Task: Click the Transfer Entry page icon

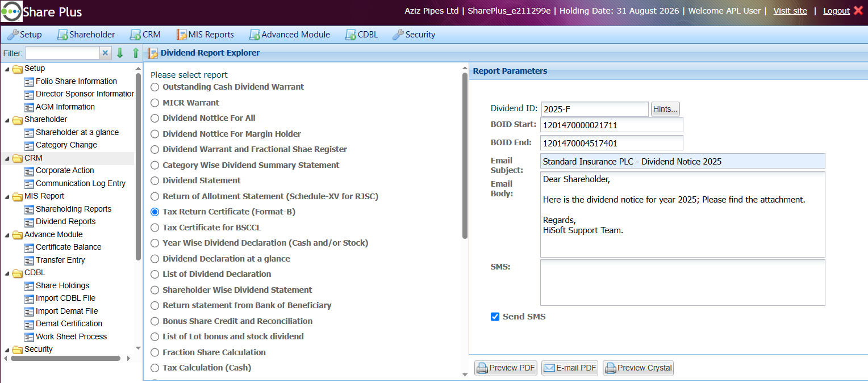Action: [x=29, y=260]
